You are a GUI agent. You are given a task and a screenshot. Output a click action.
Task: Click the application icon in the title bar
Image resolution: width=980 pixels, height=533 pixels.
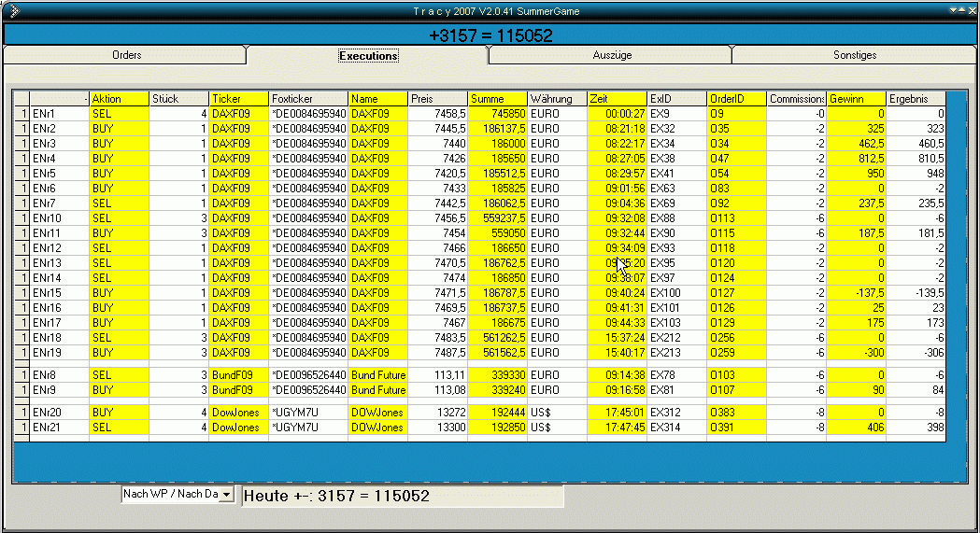pos(12,11)
